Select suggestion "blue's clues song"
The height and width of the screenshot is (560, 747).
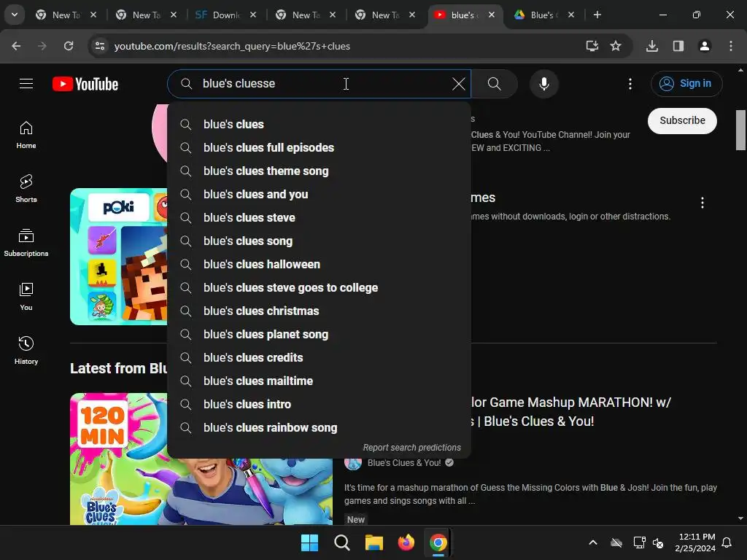(320, 241)
